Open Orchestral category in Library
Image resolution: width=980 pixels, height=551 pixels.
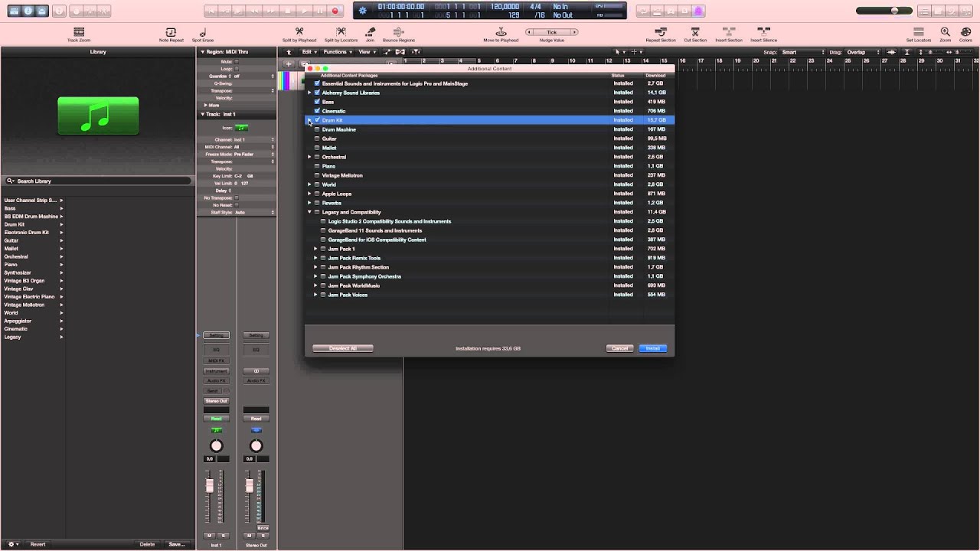(x=33, y=256)
